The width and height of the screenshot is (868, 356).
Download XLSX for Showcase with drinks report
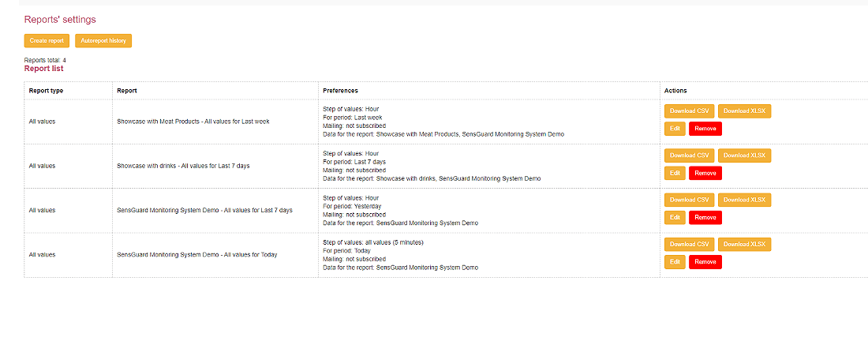click(744, 156)
